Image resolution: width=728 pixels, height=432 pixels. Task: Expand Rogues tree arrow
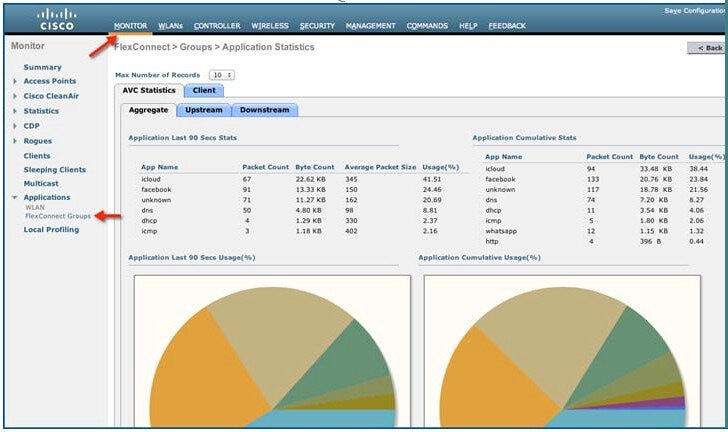(x=15, y=141)
